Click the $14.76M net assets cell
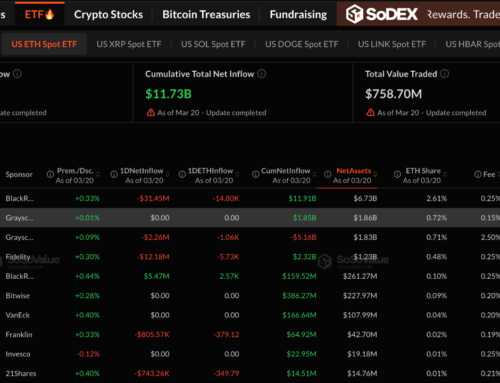Screen dimensions: 500x383 point(362,373)
